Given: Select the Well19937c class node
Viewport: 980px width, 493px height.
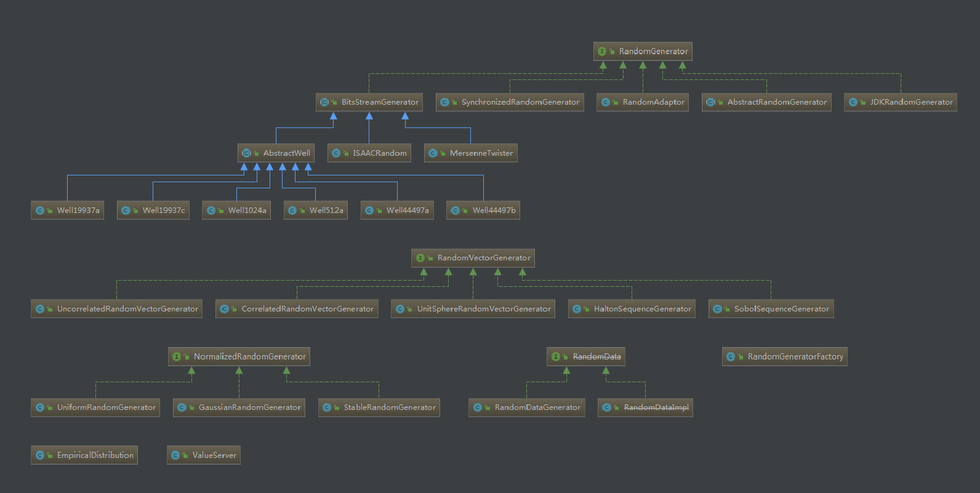Looking at the screenshot, I should click(153, 210).
